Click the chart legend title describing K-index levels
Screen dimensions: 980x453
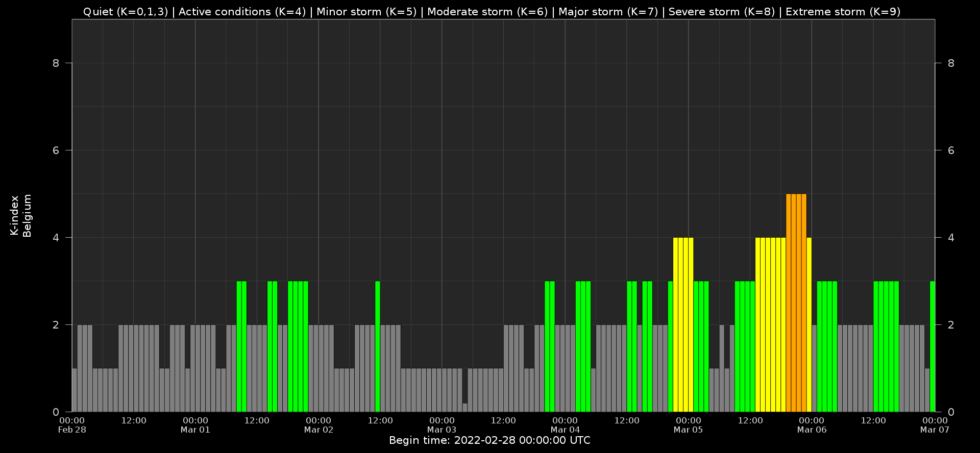coord(492,11)
